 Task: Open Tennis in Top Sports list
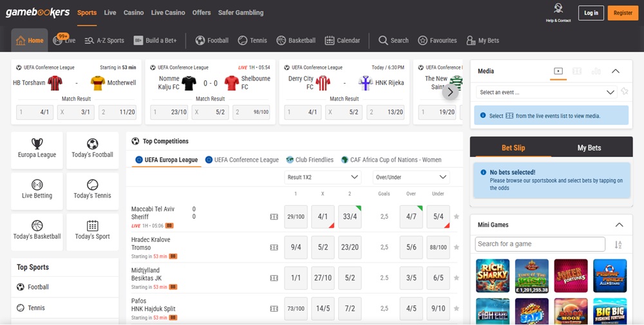[65, 308]
